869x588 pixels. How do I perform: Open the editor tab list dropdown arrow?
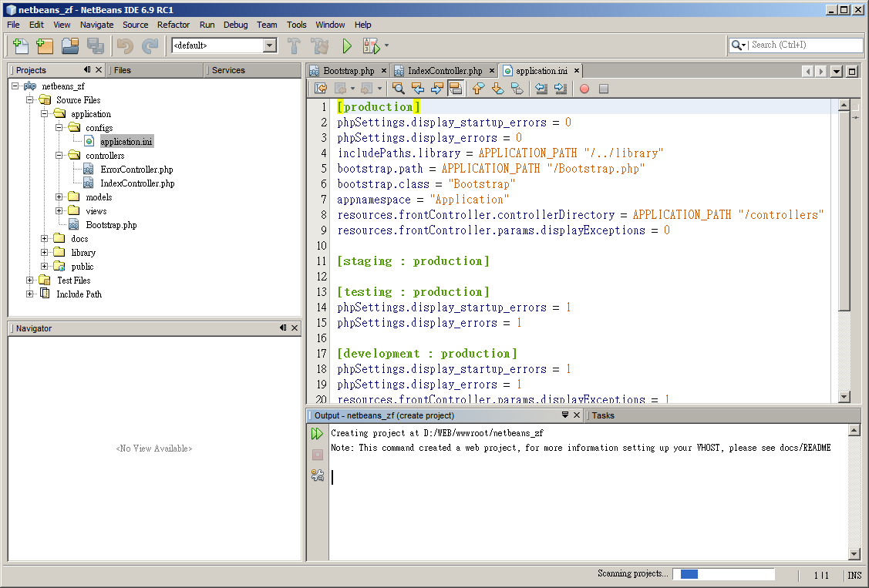point(837,71)
